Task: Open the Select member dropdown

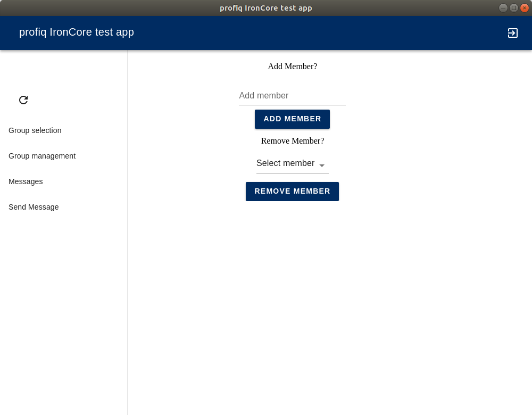Action: (x=292, y=163)
